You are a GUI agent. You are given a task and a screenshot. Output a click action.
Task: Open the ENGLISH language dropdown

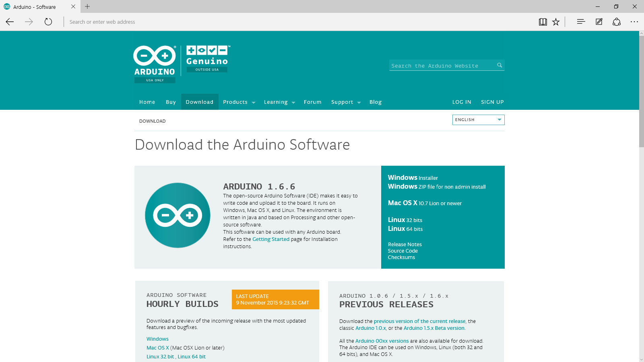(478, 120)
